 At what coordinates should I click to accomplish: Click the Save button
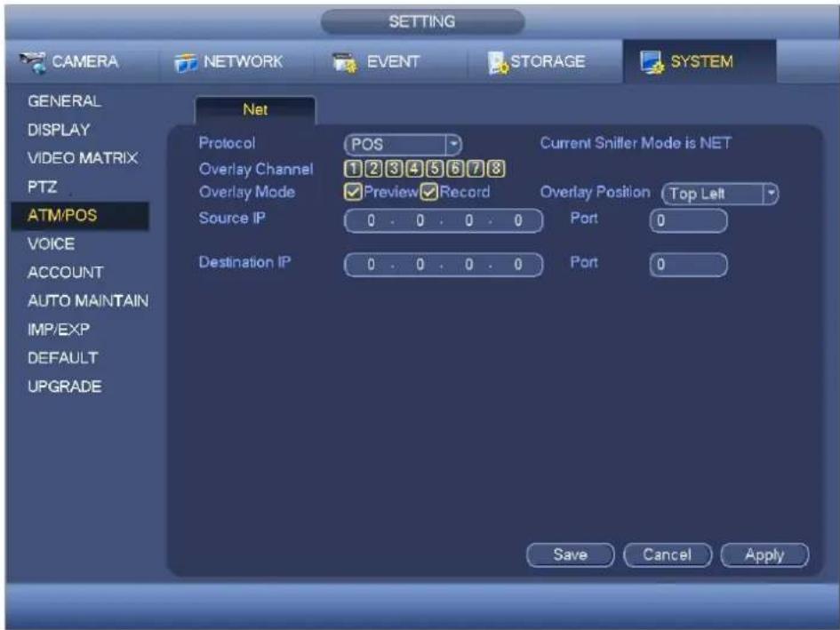(571, 554)
